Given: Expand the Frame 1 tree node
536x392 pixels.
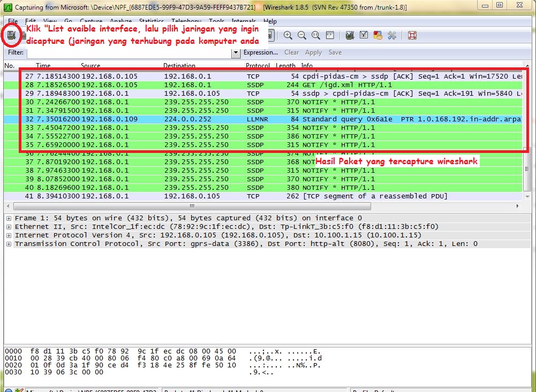Looking at the screenshot, I should coord(9,218).
